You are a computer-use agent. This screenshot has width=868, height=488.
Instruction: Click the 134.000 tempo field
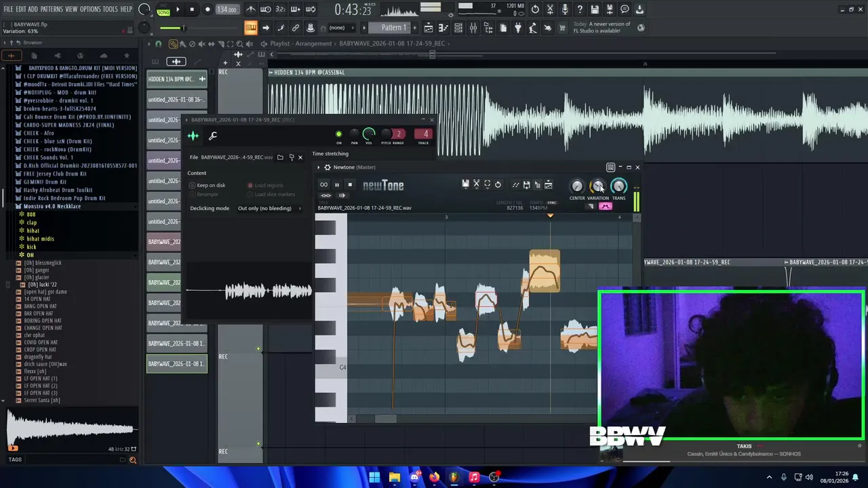coord(227,9)
